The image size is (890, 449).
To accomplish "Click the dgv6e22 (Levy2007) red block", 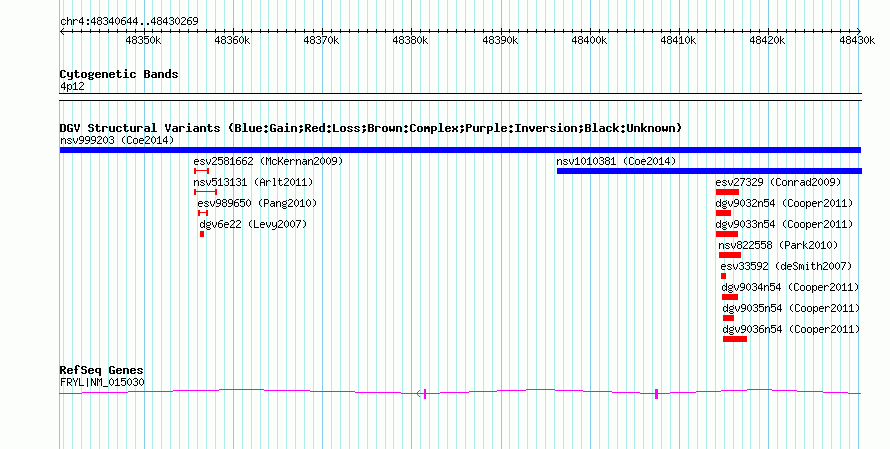I will pyautogui.click(x=202, y=234).
